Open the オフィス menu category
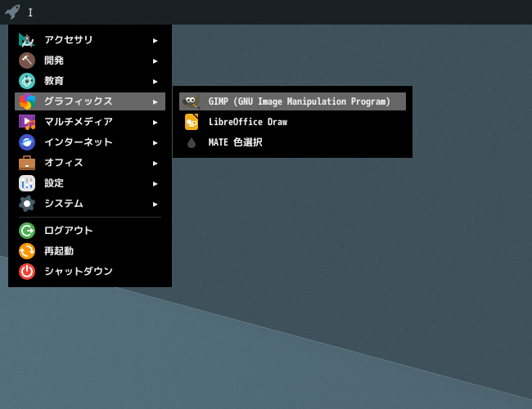The image size is (532, 409). click(x=90, y=163)
